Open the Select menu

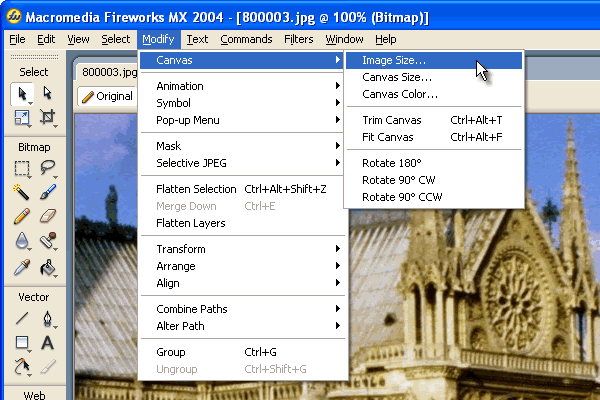click(x=116, y=39)
